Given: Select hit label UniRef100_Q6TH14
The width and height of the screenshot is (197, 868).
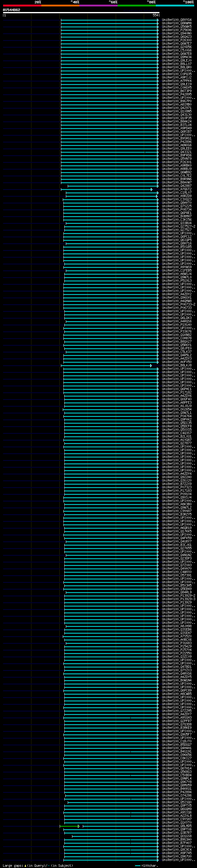Looking at the screenshot, I should coord(176,769).
